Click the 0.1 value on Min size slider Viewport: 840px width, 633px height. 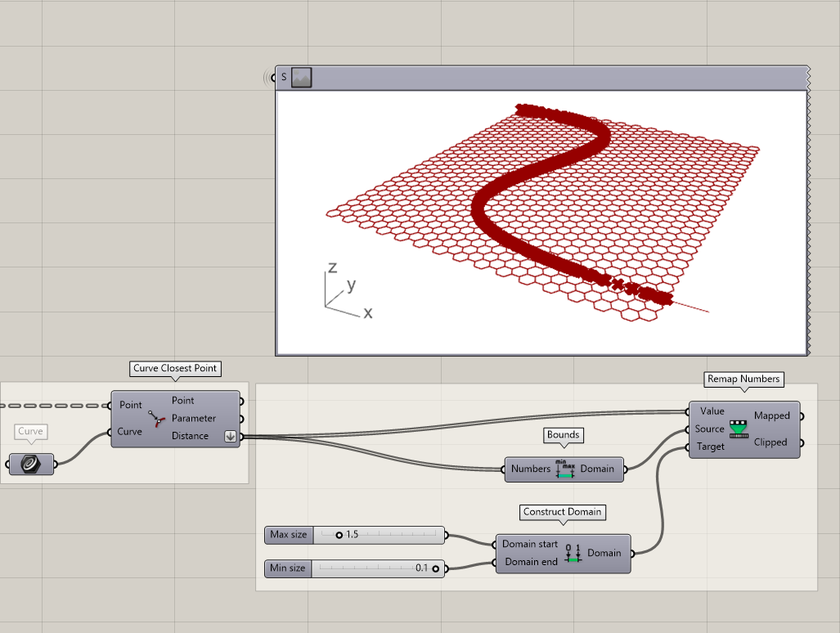(x=421, y=568)
